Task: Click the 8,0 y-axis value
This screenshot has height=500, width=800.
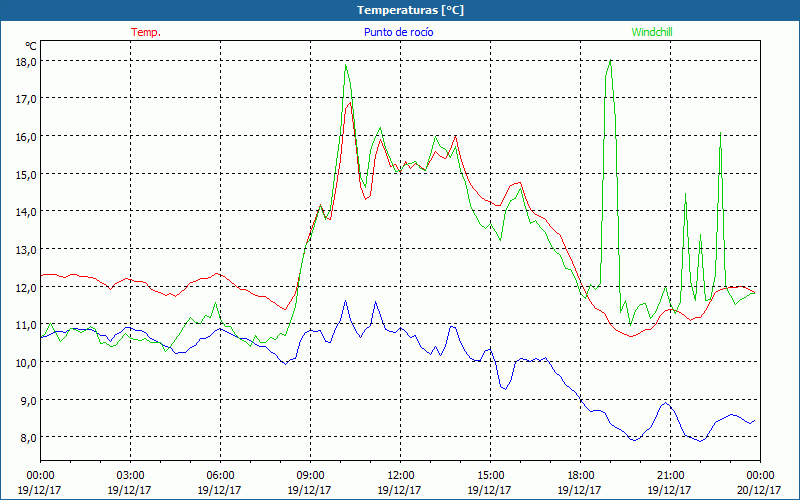Action: click(x=29, y=438)
